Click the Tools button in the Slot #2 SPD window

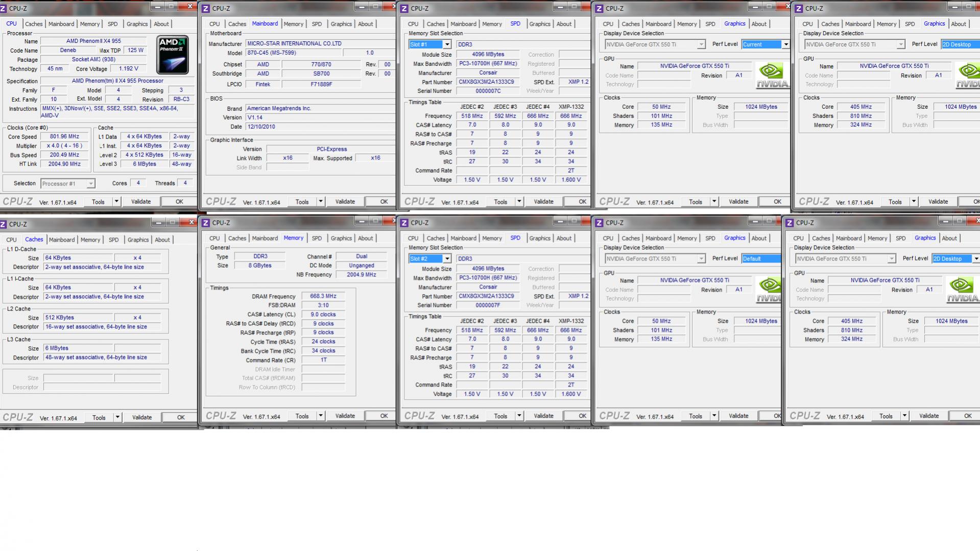500,416
